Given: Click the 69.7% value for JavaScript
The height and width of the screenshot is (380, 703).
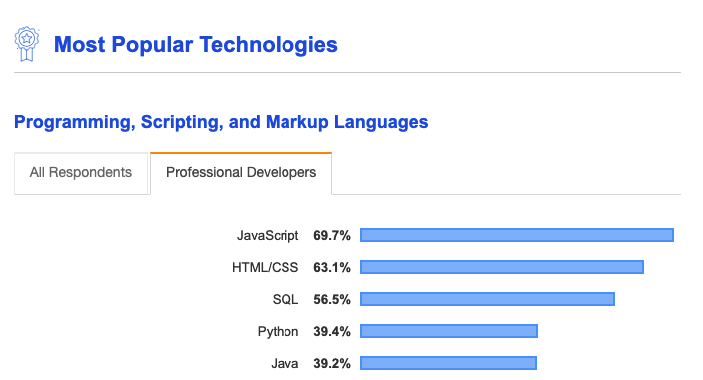Looking at the screenshot, I should (332, 235).
